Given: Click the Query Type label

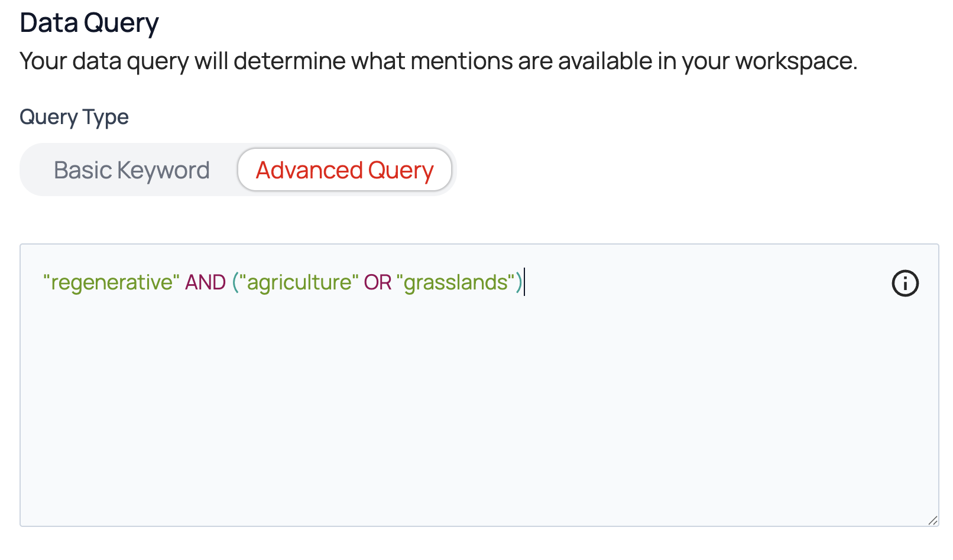Looking at the screenshot, I should 74,117.
